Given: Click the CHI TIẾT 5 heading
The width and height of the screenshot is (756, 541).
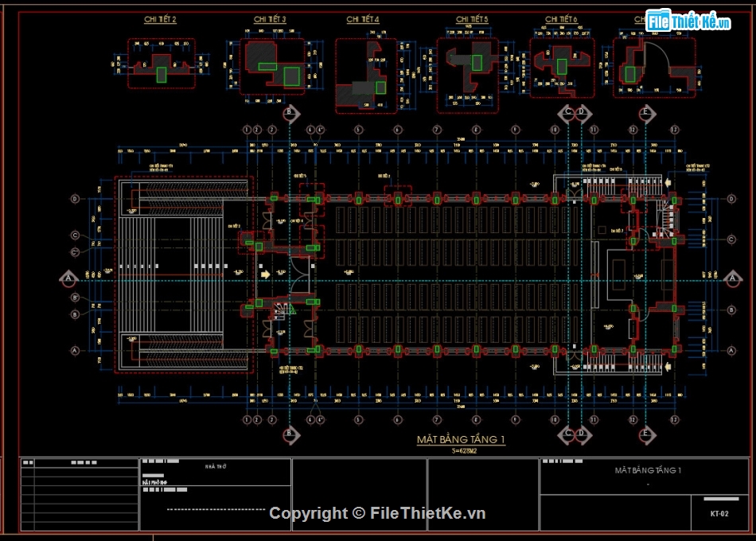Looking at the screenshot, I should coord(472,19).
